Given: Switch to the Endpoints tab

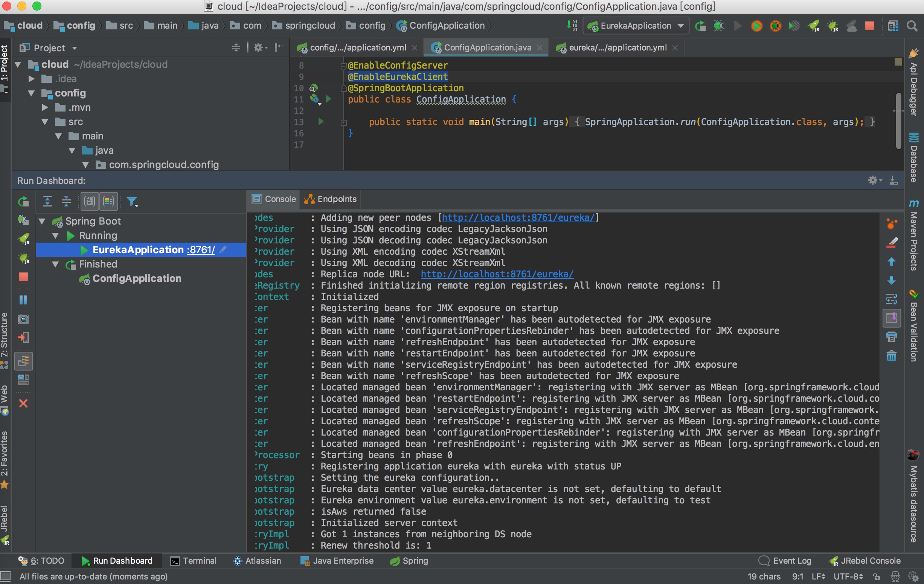Looking at the screenshot, I should [x=331, y=199].
